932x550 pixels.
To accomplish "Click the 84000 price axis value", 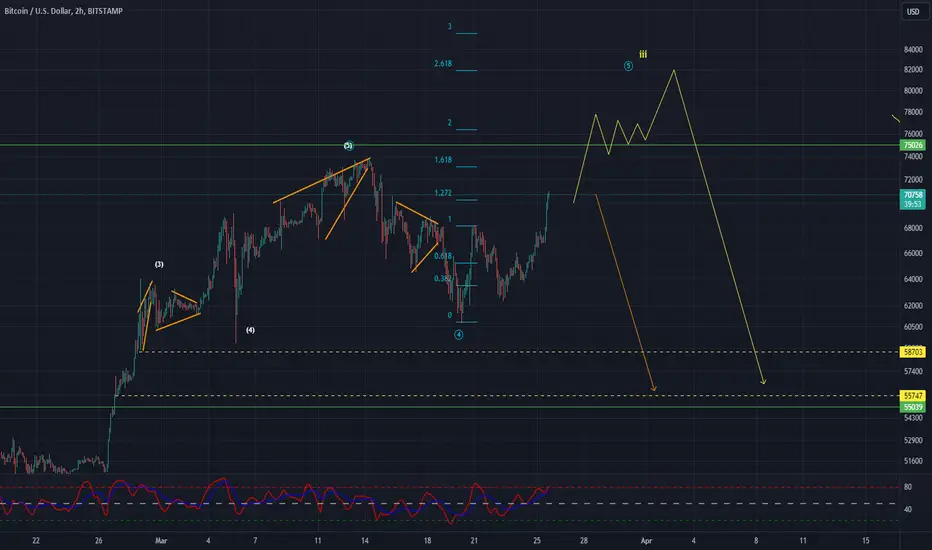I will 913,49.
